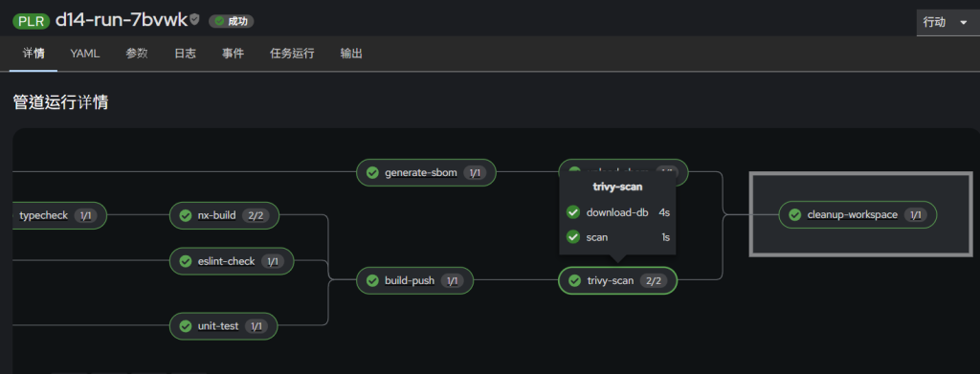Click the nx-build 2/2 step badge
980x374 pixels.
[x=256, y=215]
